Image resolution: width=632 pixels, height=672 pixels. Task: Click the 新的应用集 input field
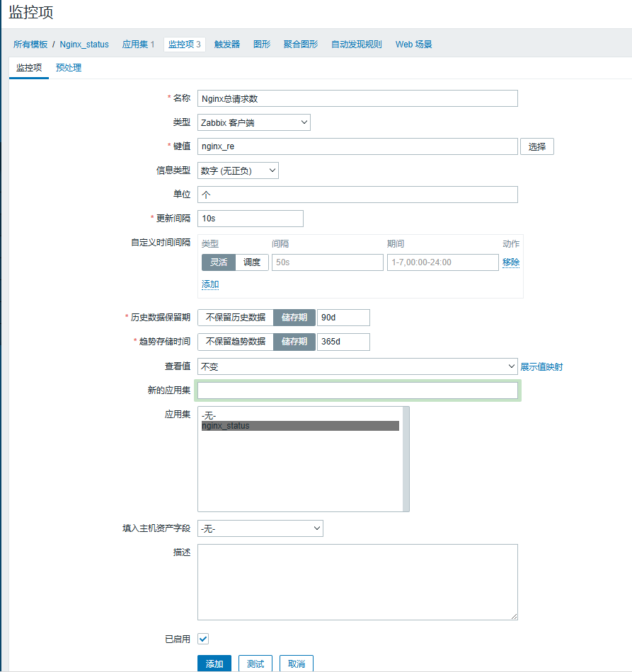point(357,390)
